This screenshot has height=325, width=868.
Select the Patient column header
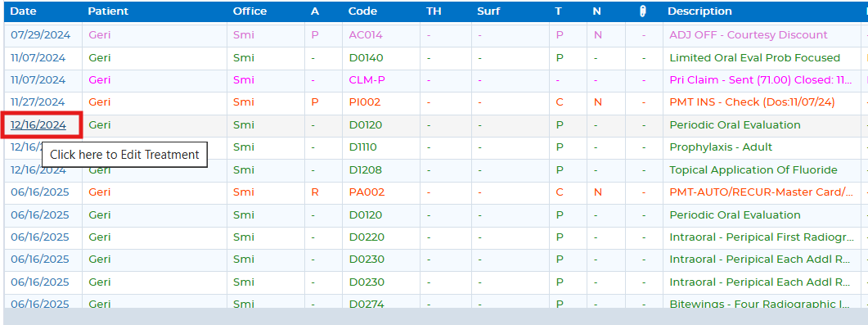click(108, 11)
